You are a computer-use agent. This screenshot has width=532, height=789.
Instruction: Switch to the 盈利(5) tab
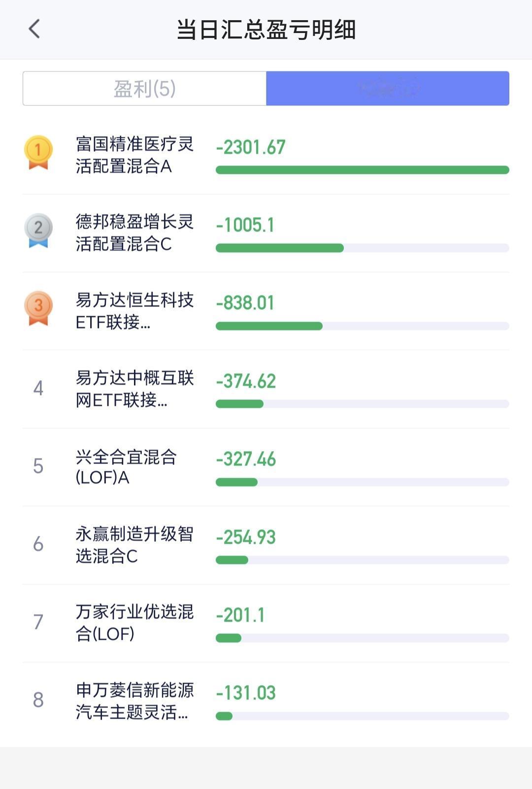[144, 89]
